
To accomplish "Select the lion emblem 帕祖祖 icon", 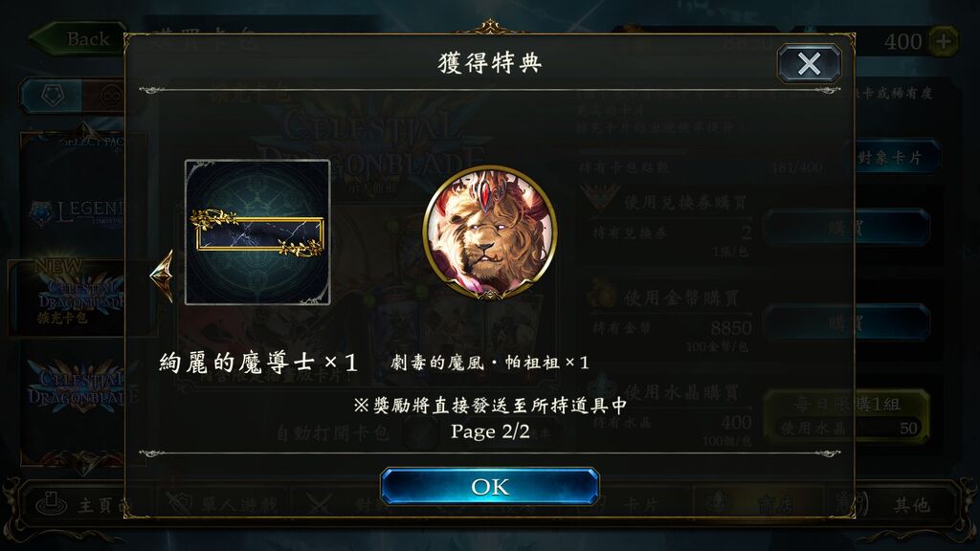I will [489, 232].
